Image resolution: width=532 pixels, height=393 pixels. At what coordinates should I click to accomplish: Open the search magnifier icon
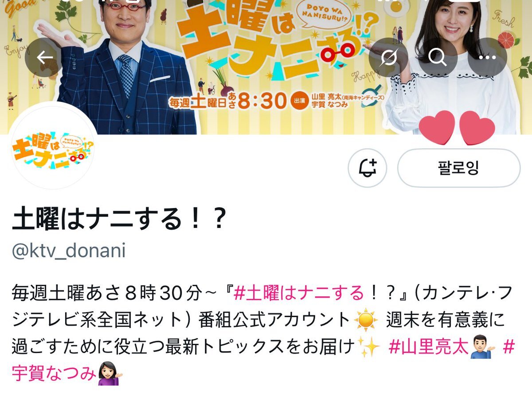click(x=438, y=58)
